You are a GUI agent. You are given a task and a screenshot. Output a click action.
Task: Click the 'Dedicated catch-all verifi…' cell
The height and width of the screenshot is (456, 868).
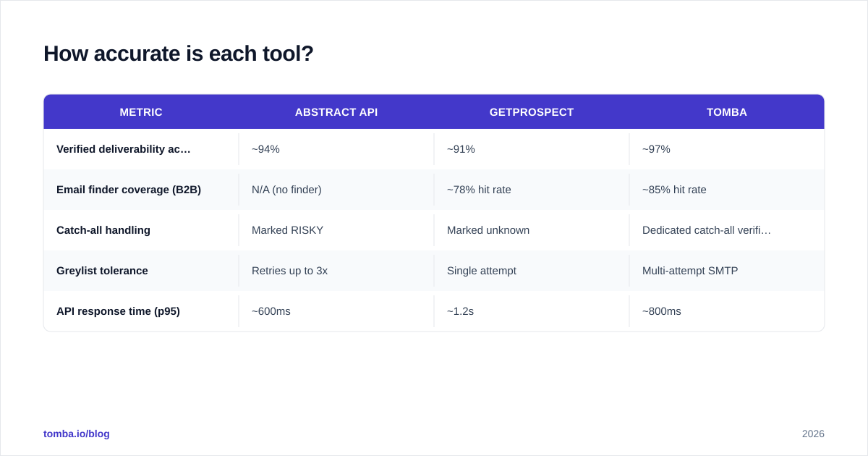[727, 230]
